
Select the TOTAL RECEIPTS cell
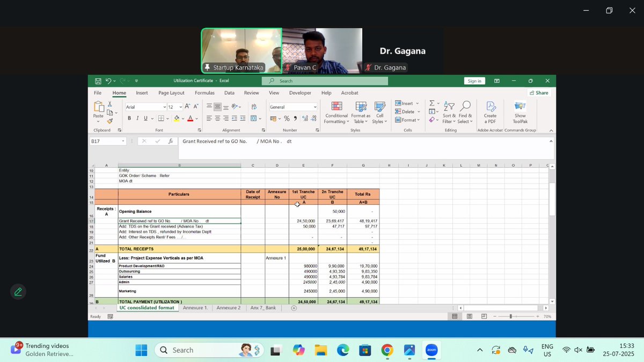pyautogui.click(x=179, y=249)
